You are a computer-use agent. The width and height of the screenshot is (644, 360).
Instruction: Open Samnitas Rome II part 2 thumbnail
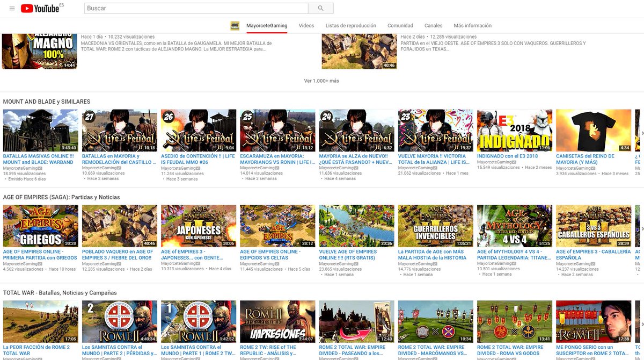point(120,322)
